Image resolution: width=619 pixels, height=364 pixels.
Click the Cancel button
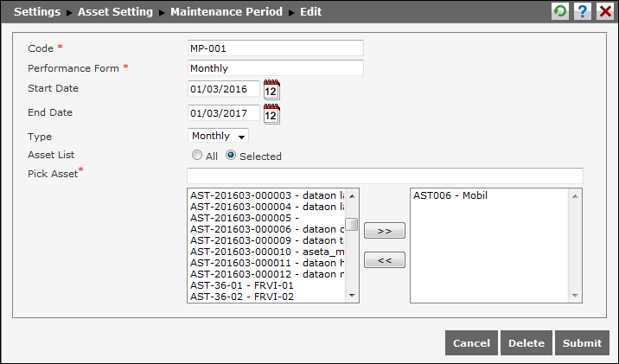point(471,343)
